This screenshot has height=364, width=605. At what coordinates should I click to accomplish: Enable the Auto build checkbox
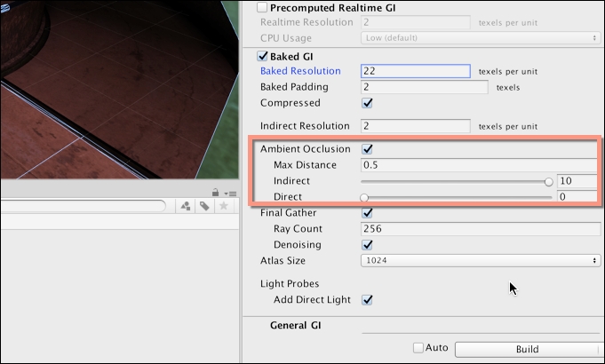click(x=418, y=348)
